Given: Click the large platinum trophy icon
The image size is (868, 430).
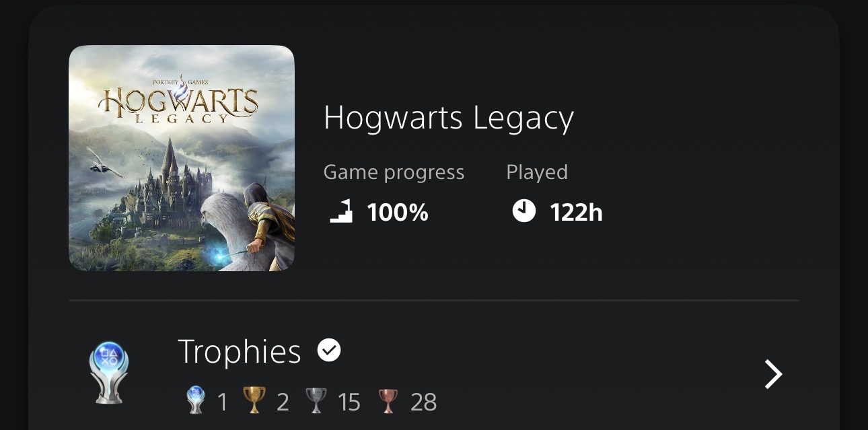Looking at the screenshot, I should [x=108, y=373].
